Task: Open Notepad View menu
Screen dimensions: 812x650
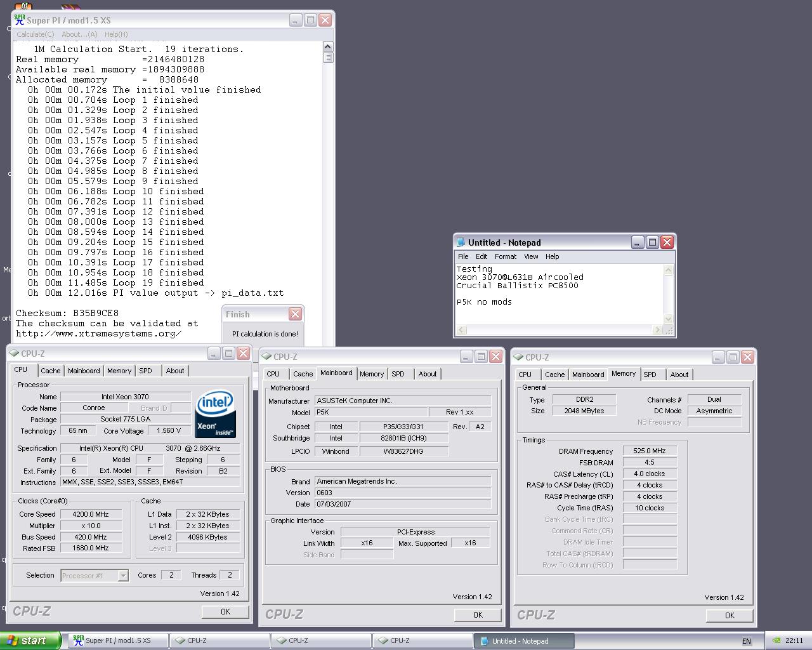Action: (x=531, y=256)
